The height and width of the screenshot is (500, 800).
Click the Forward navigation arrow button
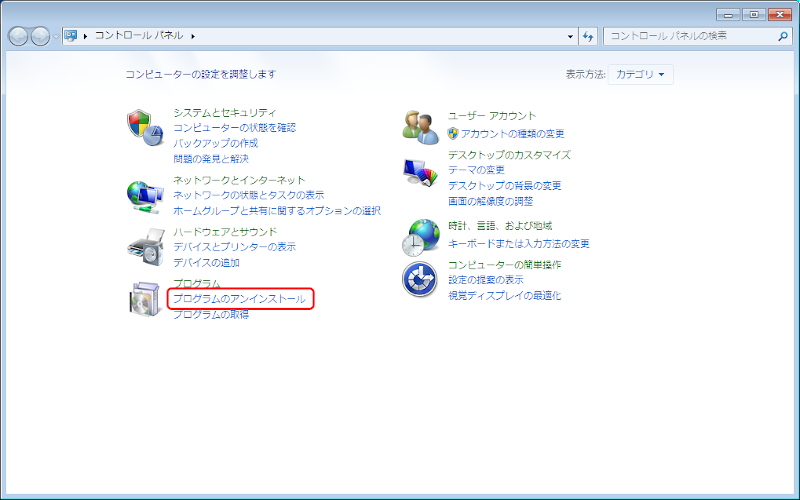40,36
